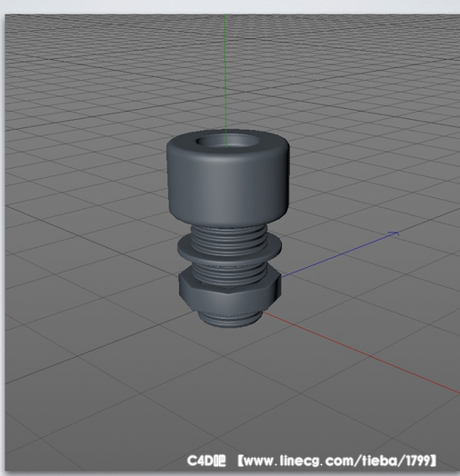
Task: Click the upper threaded section below the cap
Action: pos(229,235)
